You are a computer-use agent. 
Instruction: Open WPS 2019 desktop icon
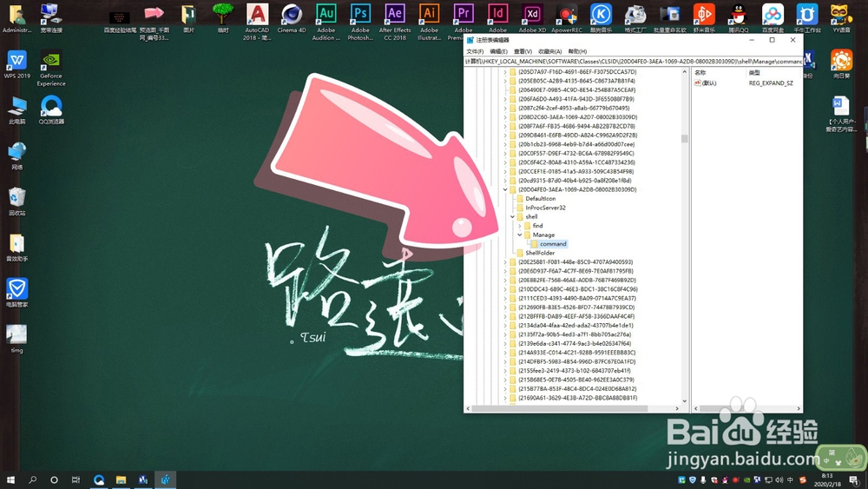(17, 64)
